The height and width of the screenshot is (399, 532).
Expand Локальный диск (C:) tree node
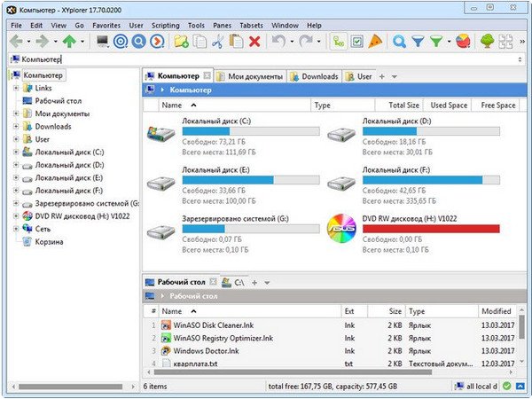coord(16,152)
